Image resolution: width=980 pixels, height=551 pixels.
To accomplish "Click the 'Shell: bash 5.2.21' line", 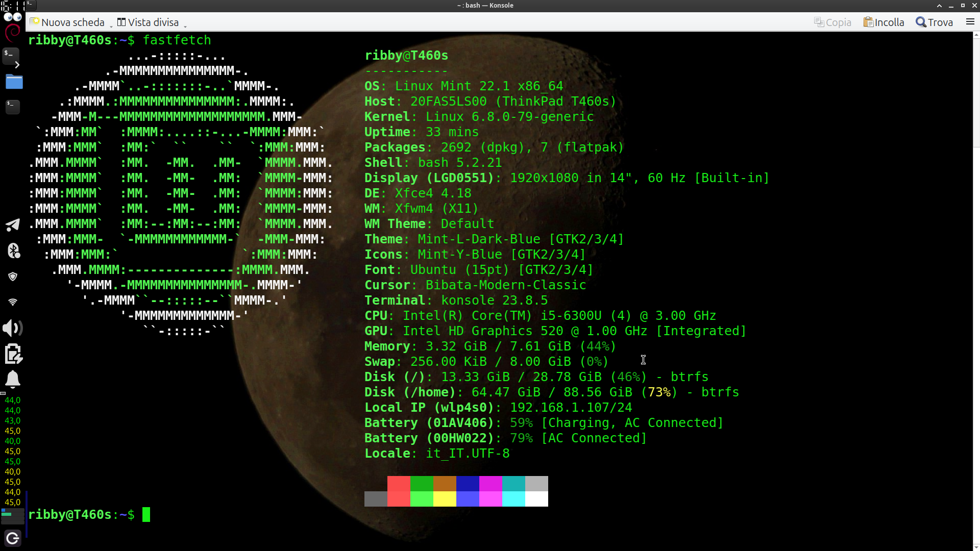I will coord(433,162).
